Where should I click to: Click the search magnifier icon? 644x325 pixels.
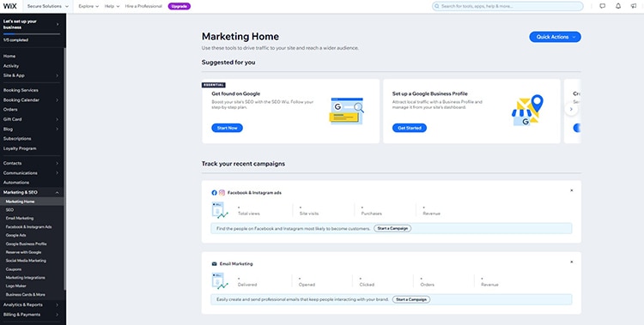click(x=437, y=7)
